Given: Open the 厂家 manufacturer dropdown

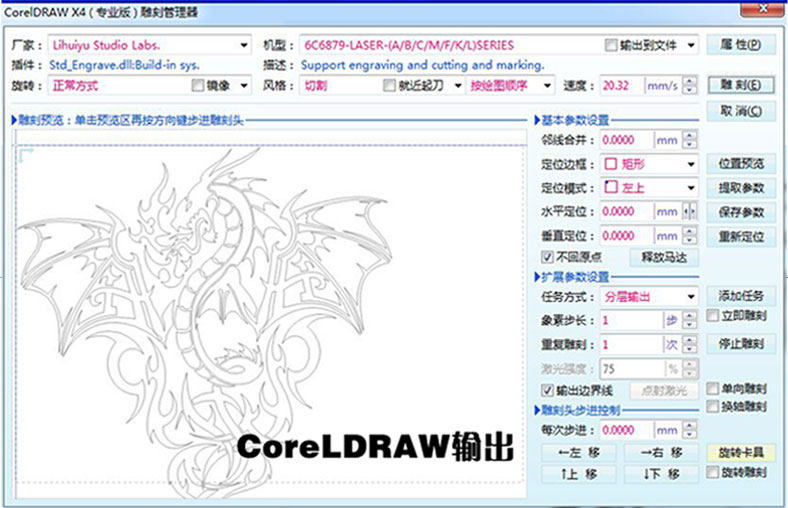Looking at the screenshot, I should [243, 45].
